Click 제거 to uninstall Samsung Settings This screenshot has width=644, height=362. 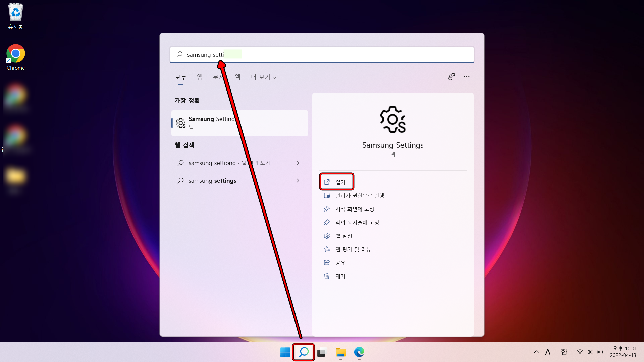340,276
